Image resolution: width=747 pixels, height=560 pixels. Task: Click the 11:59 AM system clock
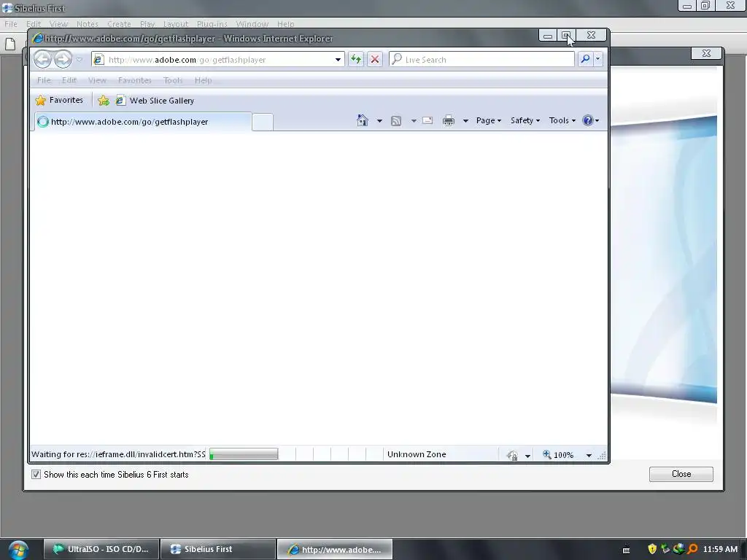click(720, 549)
